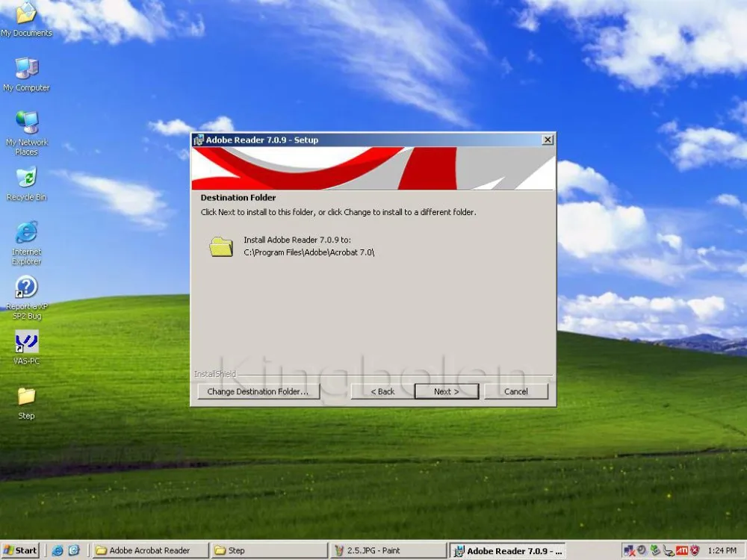Cancel the Adobe Reader setup
This screenshot has height=560, width=747.
point(516,391)
